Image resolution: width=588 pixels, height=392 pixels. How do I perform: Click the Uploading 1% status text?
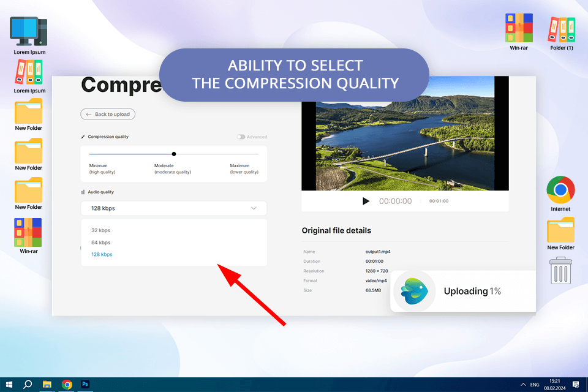point(472,291)
